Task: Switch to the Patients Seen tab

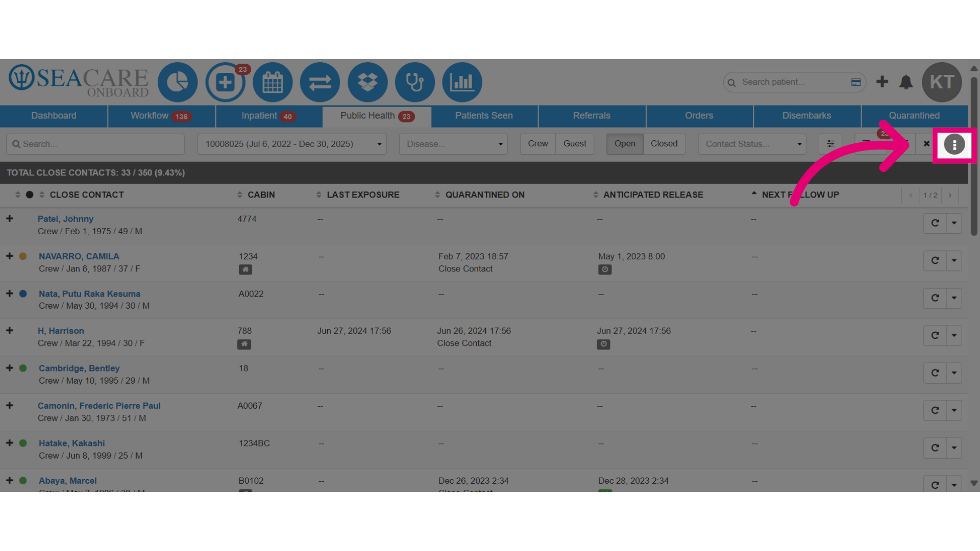Action: pyautogui.click(x=484, y=116)
